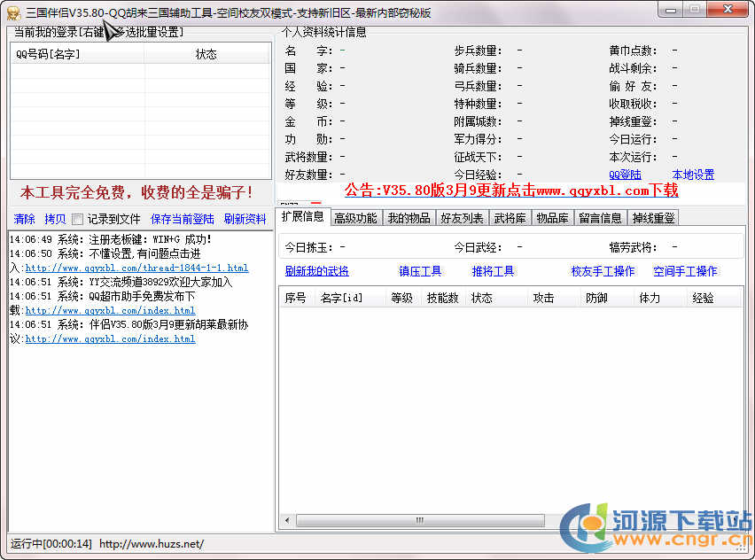Click the 注册老板键：WIN+G 成功 log line
755x560 pixels.
110,240
